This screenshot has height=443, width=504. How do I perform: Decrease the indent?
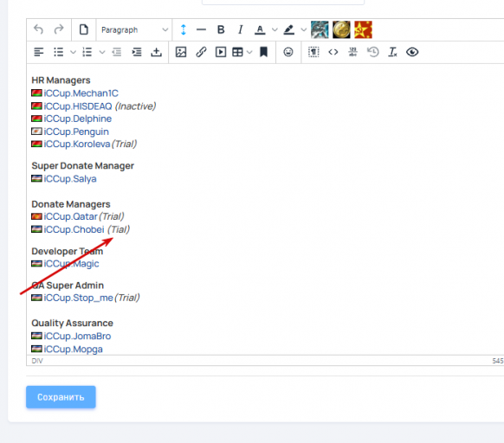tap(117, 52)
